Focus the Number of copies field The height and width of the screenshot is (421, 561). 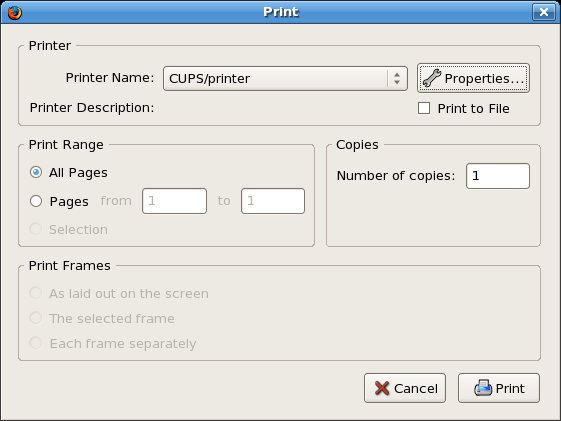click(498, 176)
